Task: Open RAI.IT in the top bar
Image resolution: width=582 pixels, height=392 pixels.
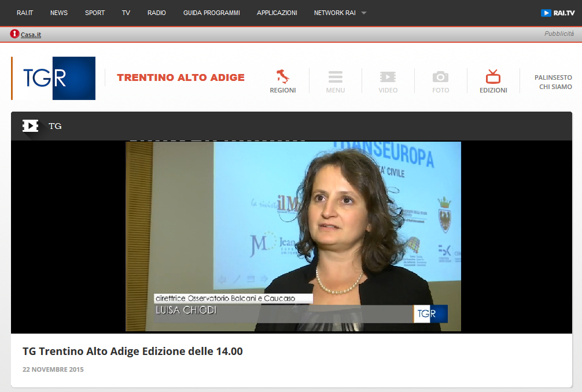Action: 25,13
